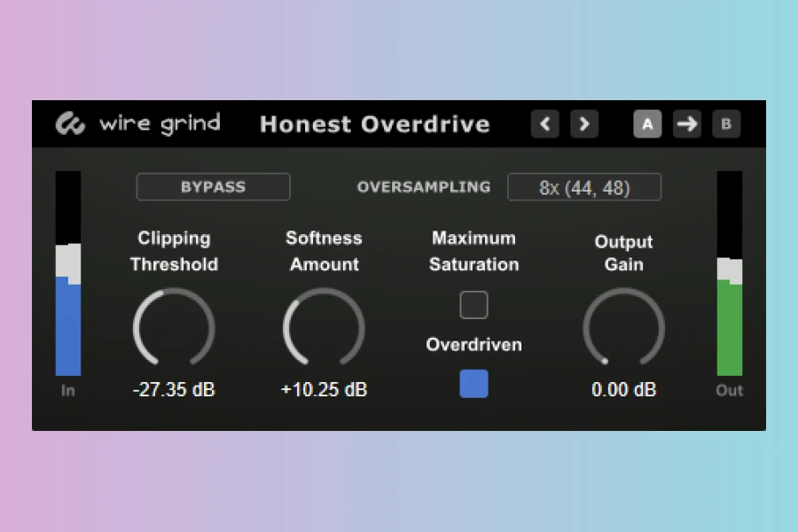Click the OVERSAMPLING label
The height and width of the screenshot is (532, 798).
[x=424, y=187]
